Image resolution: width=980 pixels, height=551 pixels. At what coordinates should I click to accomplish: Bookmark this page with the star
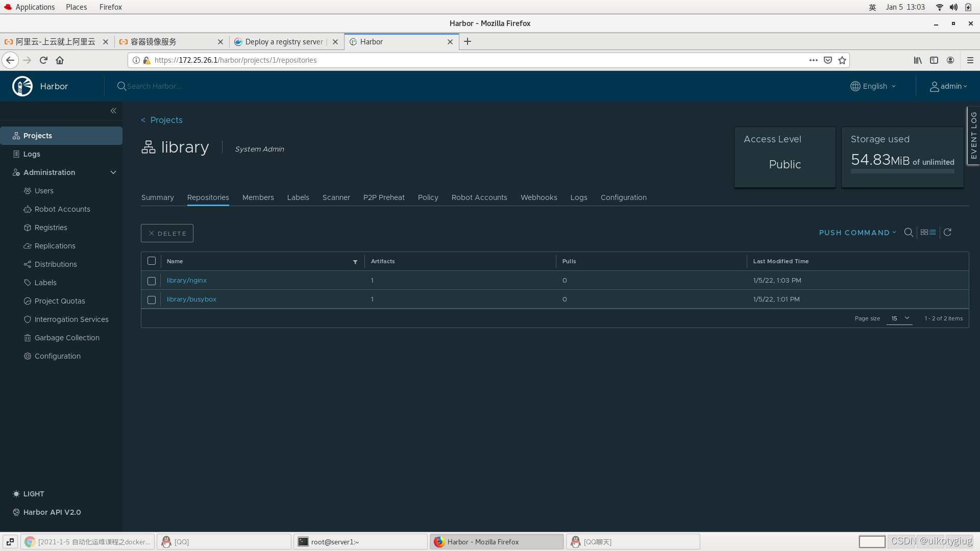[x=842, y=60]
